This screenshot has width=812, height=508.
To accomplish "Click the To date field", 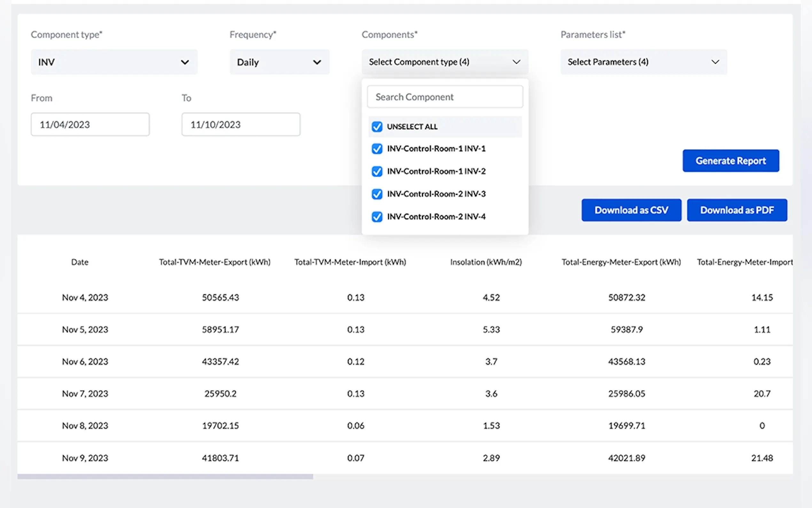I will (x=241, y=125).
